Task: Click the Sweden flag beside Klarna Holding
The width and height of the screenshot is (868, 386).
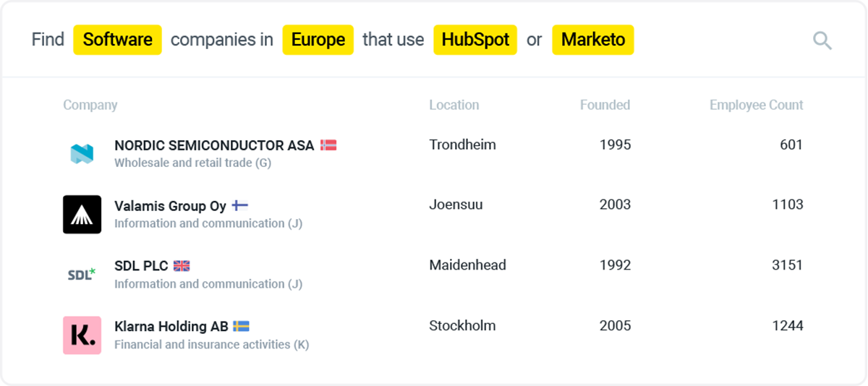Action: [241, 326]
